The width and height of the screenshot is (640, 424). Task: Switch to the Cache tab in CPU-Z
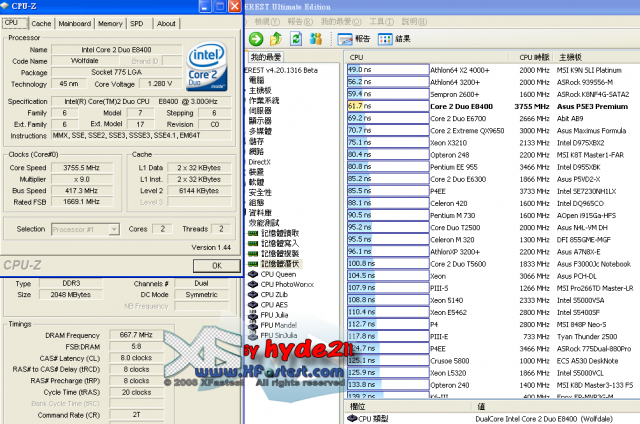pos(41,24)
